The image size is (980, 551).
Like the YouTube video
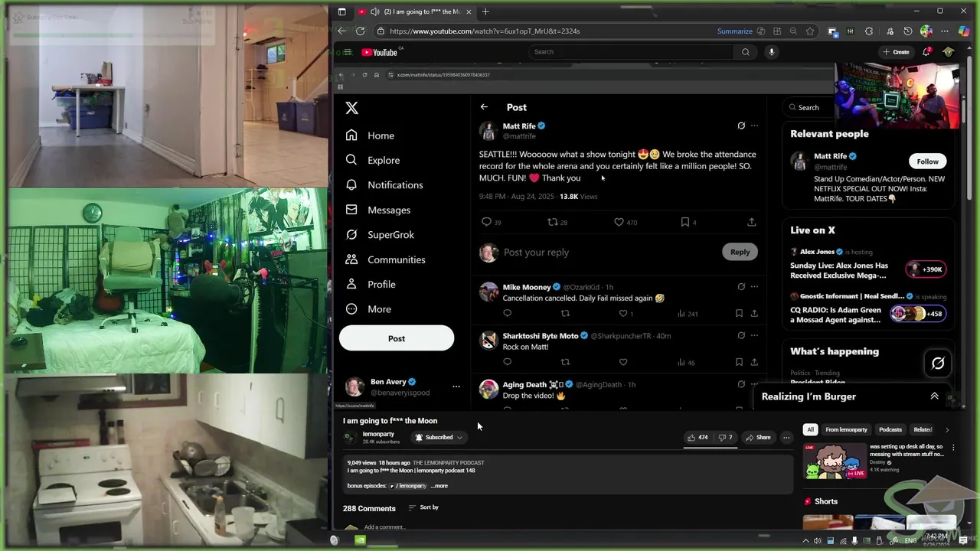pyautogui.click(x=697, y=437)
